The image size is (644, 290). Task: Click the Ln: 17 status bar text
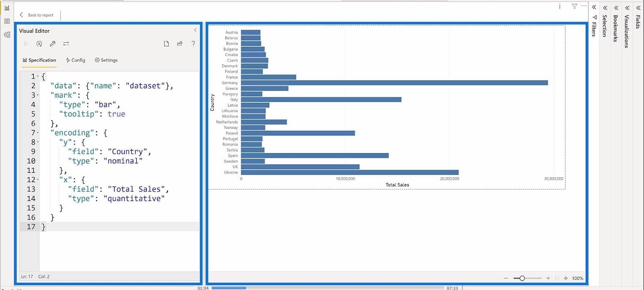click(27, 277)
